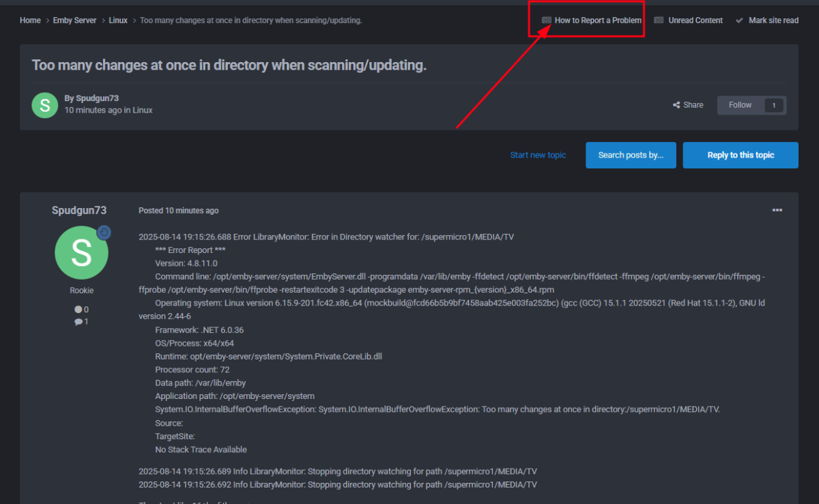819x504 pixels.
Task: Click the 'Processor count: 72' line
Action: pos(192,370)
